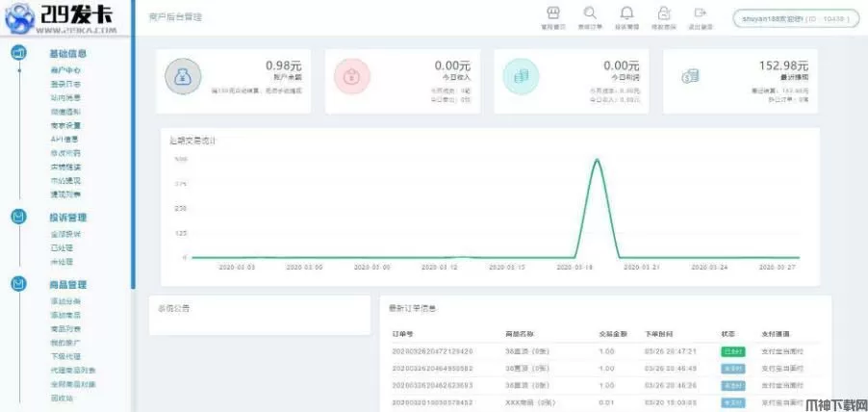The height and width of the screenshot is (412, 868).
Task: Open the order search magnifier icon
Action: pyautogui.click(x=589, y=13)
